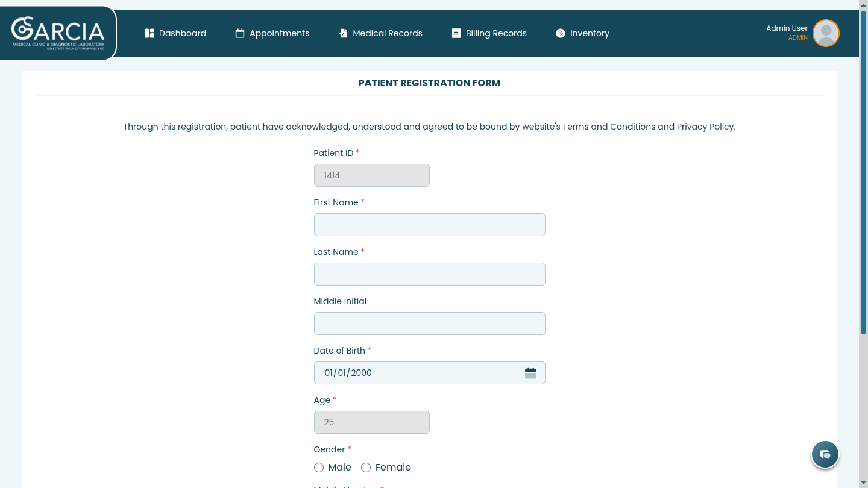
Task: Click the Middle Initial input box
Action: 429,324
